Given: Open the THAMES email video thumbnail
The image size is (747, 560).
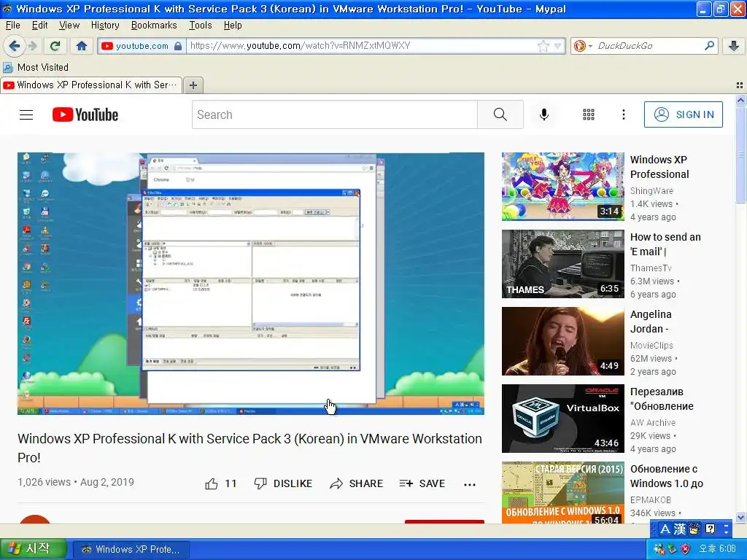Looking at the screenshot, I should pos(562,264).
